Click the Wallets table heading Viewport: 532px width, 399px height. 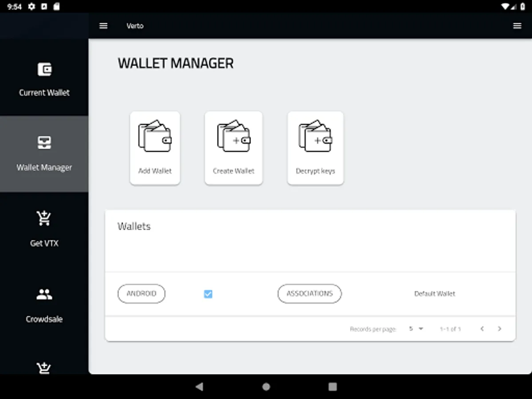click(134, 226)
